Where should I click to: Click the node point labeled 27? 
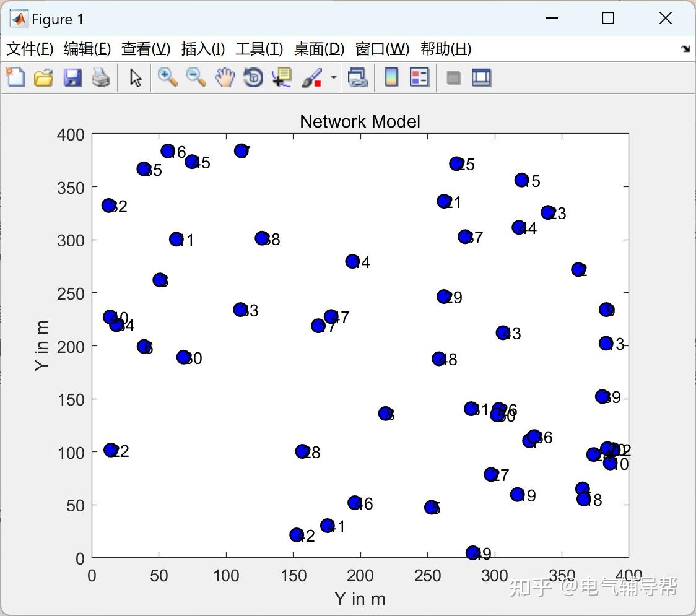pos(490,474)
